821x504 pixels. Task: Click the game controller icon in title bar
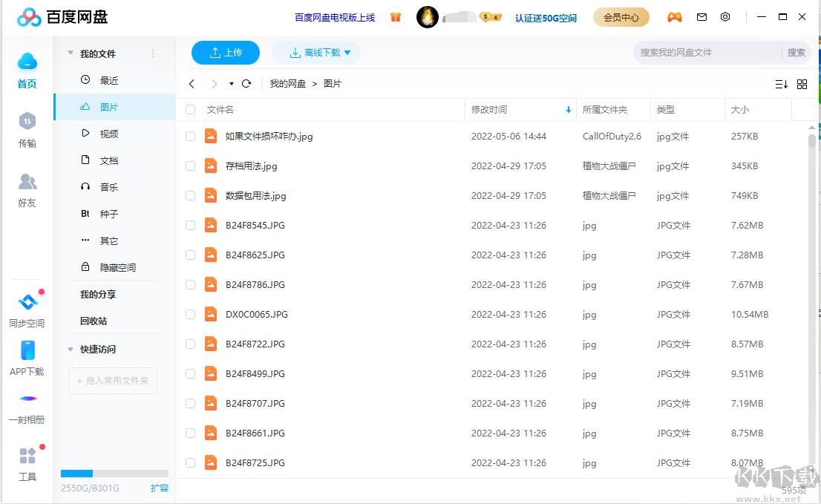[675, 16]
